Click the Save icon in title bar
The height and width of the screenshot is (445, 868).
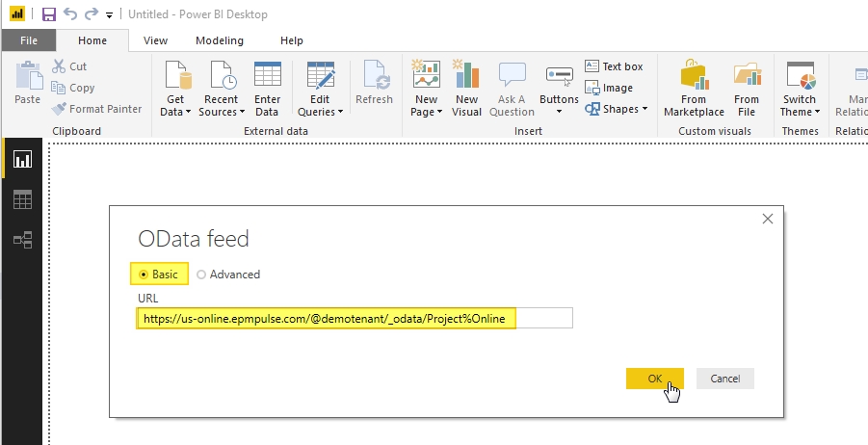pyautogui.click(x=49, y=13)
